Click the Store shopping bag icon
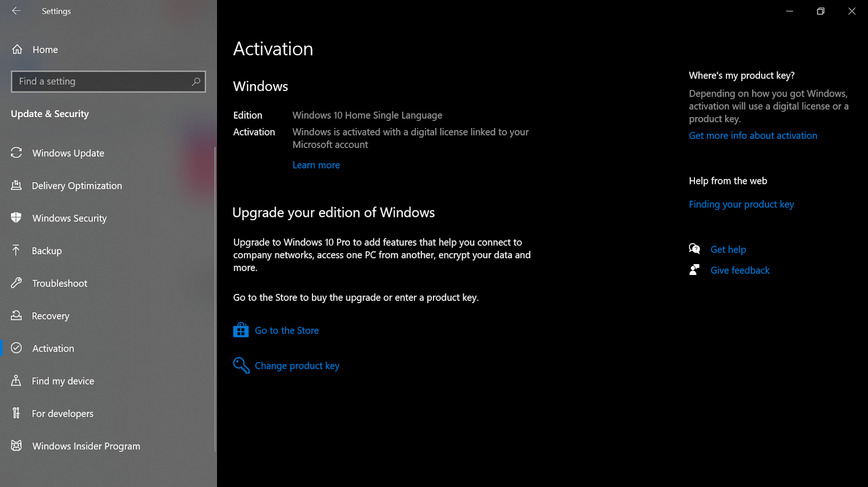868x487 pixels. [x=241, y=330]
